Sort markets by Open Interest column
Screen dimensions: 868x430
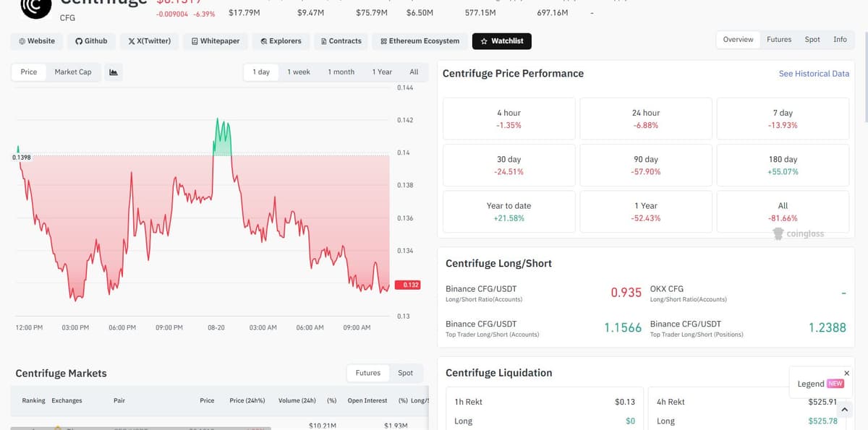367,400
